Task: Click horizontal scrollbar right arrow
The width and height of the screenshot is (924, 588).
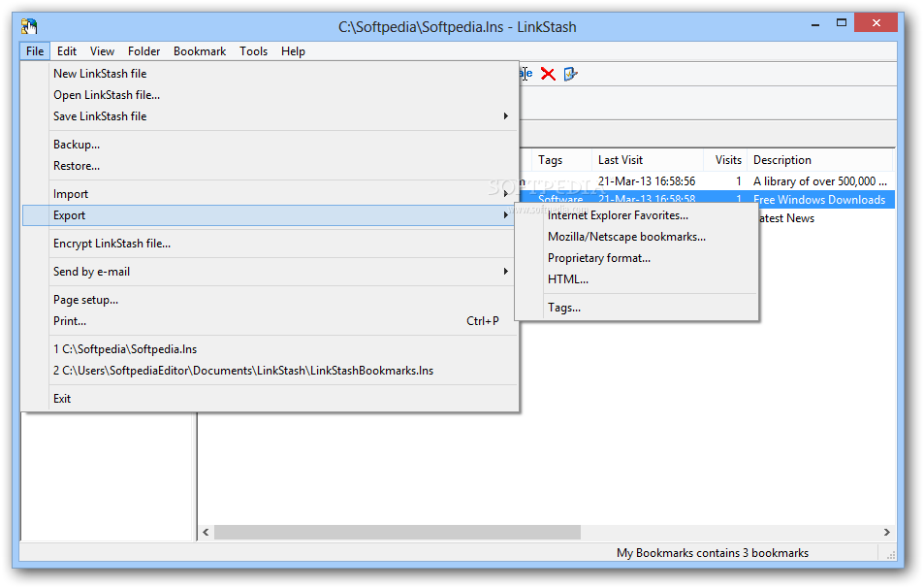Action: click(x=887, y=532)
